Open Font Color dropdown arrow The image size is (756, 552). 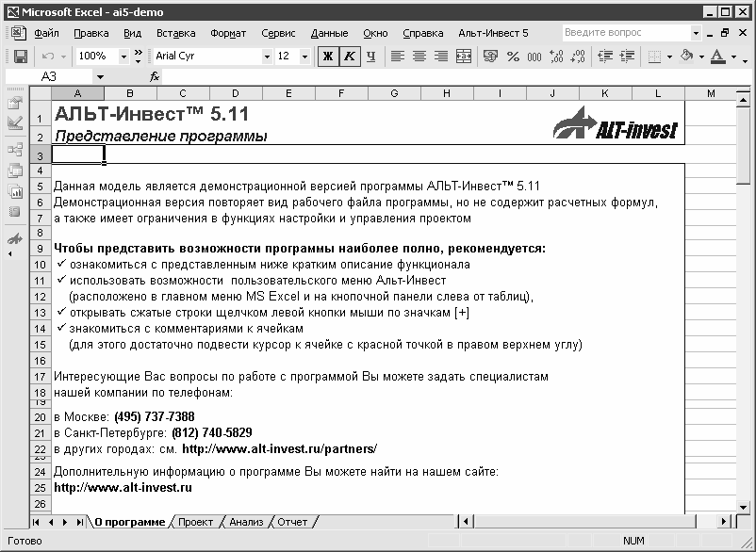click(733, 57)
